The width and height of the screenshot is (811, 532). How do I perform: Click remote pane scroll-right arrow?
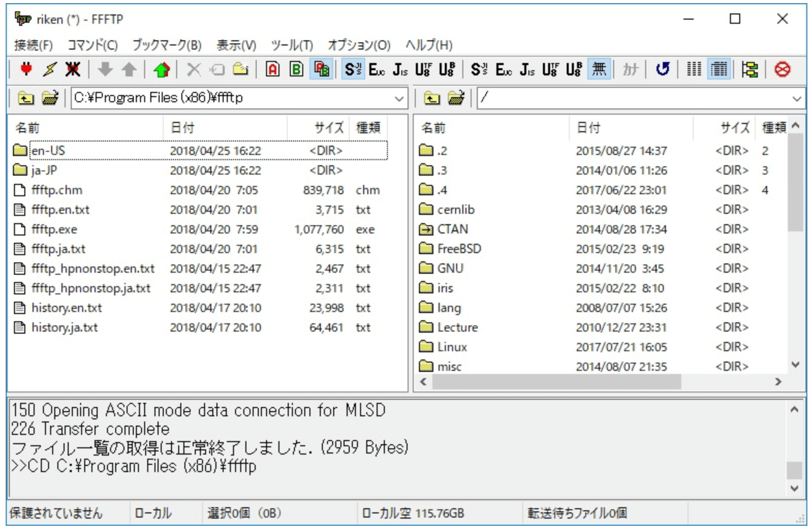tap(778, 382)
